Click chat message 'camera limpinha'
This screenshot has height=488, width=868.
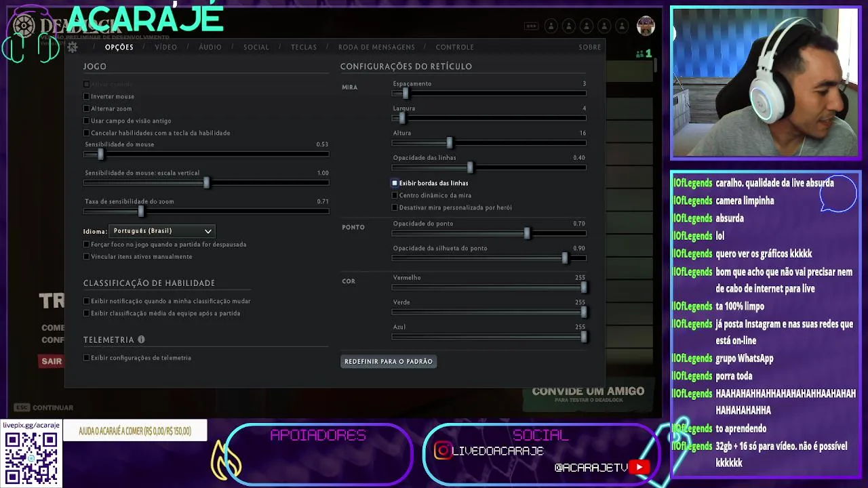(x=745, y=201)
